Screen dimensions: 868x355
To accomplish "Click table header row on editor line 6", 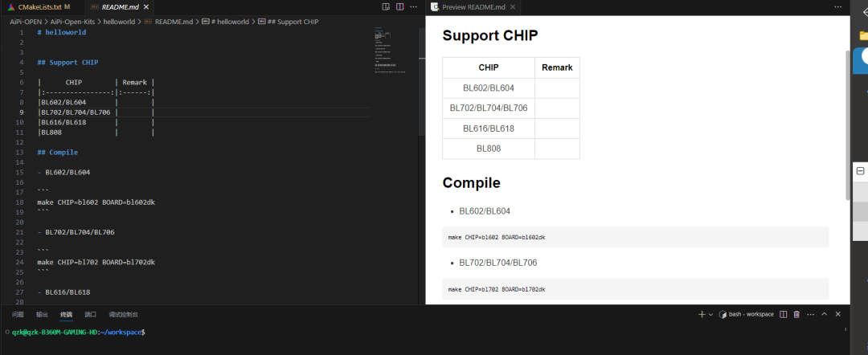I will [x=96, y=83].
